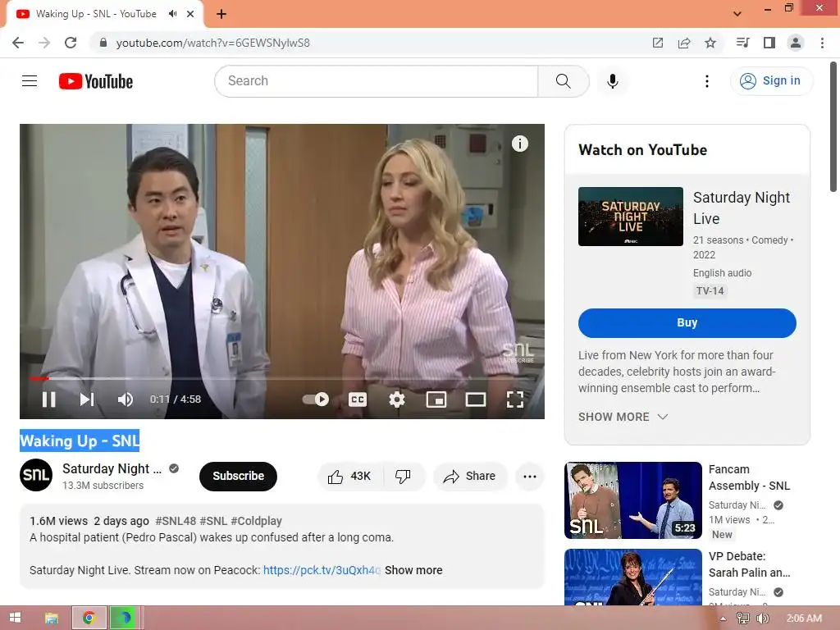Grab the page vertical scrollbar
The height and width of the screenshot is (630, 840).
point(833,126)
